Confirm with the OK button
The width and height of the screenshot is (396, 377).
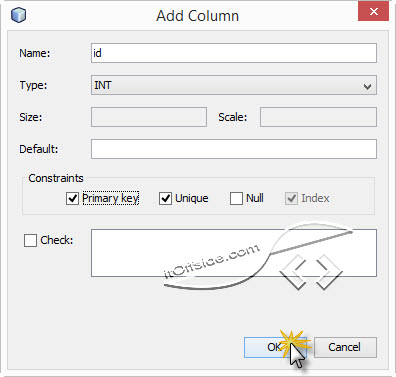click(x=275, y=347)
